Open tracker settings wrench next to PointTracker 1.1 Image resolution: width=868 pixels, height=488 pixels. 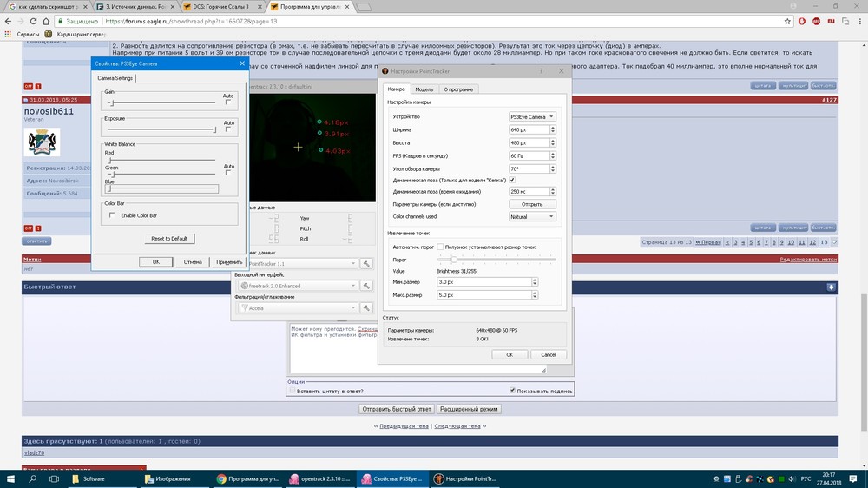pos(366,263)
